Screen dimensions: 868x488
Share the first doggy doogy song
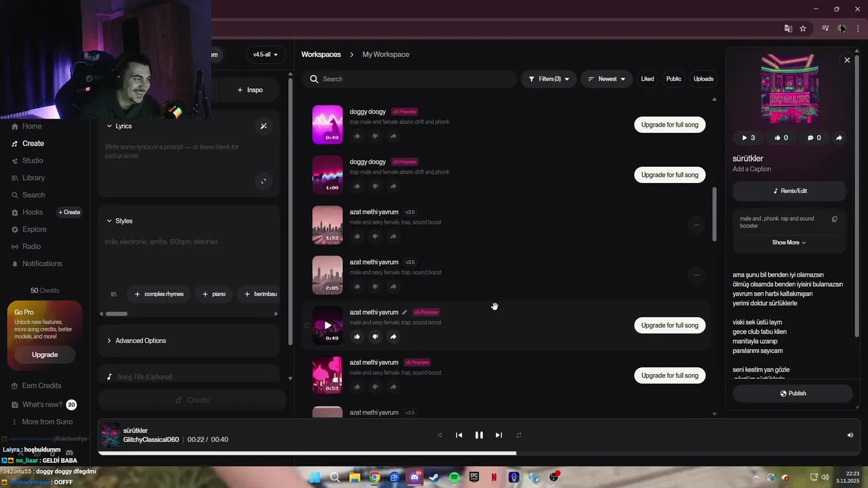[x=393, y=136]
